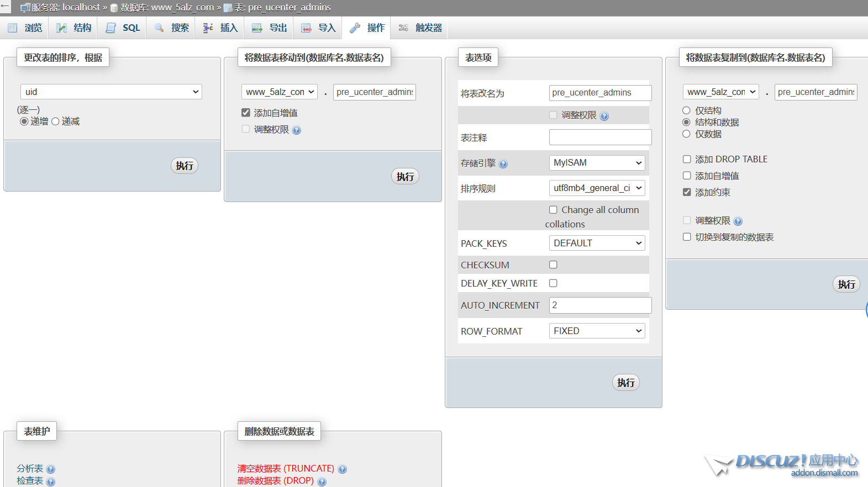Click the 浏览 (Browse) tab icon
Viewport: 868px width, 487px height.
(x=13, y=28)
